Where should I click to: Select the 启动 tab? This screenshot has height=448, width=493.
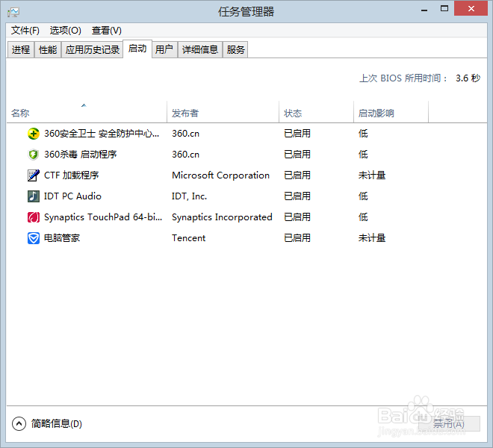point(137,49)
